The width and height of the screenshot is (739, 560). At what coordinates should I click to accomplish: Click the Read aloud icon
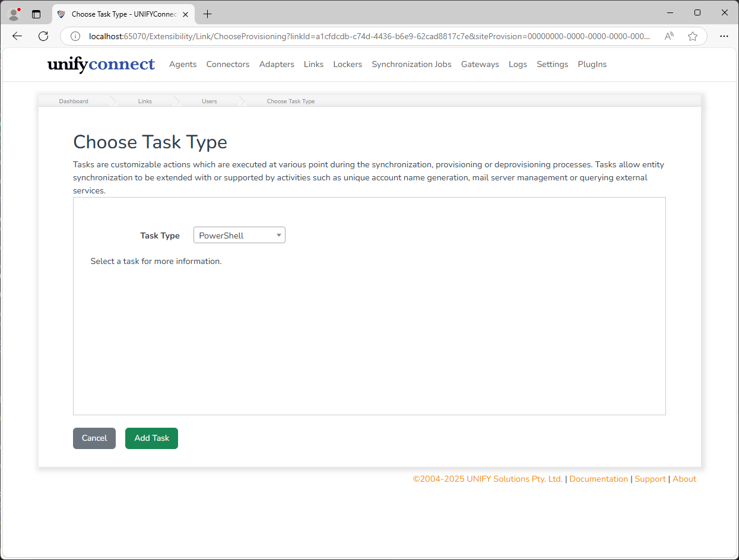point(669,36)
